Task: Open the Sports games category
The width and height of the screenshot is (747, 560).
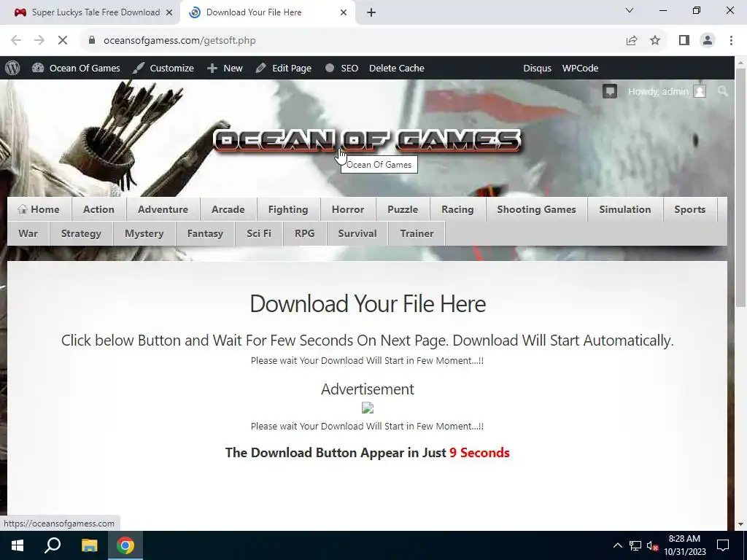Action: [x=690, y=209]
